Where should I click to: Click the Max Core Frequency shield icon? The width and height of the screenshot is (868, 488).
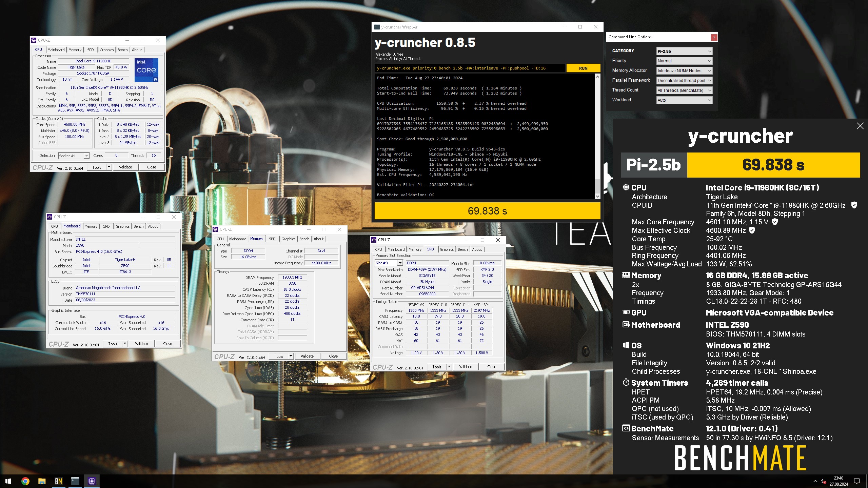pyautogui.click(x=775, y=222)
